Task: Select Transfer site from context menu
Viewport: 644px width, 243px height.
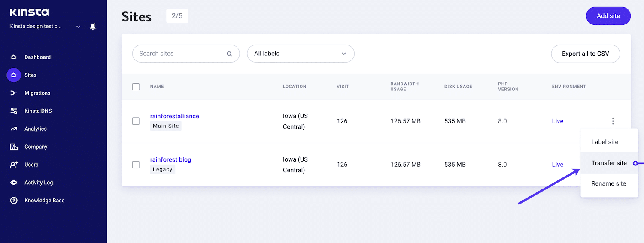Action: click(609, 163)
